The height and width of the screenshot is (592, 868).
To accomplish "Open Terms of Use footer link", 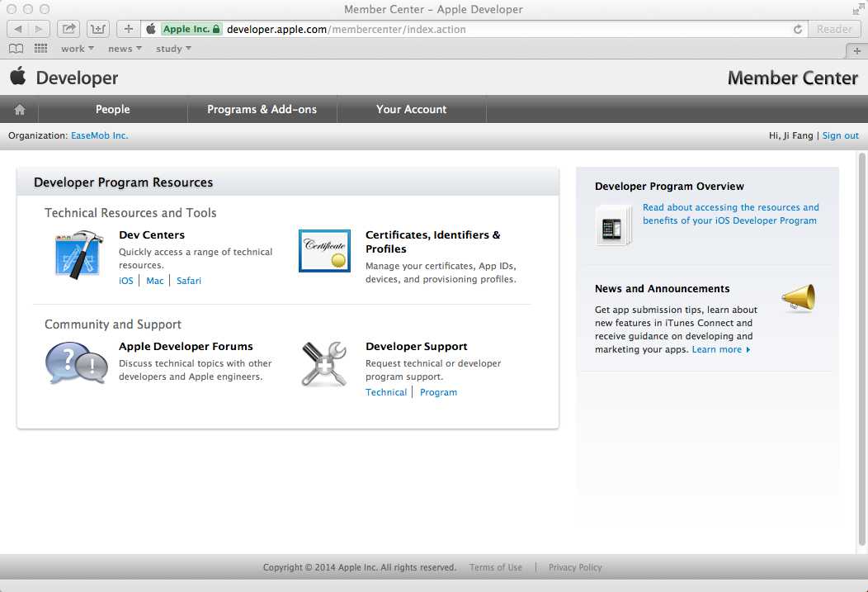I will [495, 567].
